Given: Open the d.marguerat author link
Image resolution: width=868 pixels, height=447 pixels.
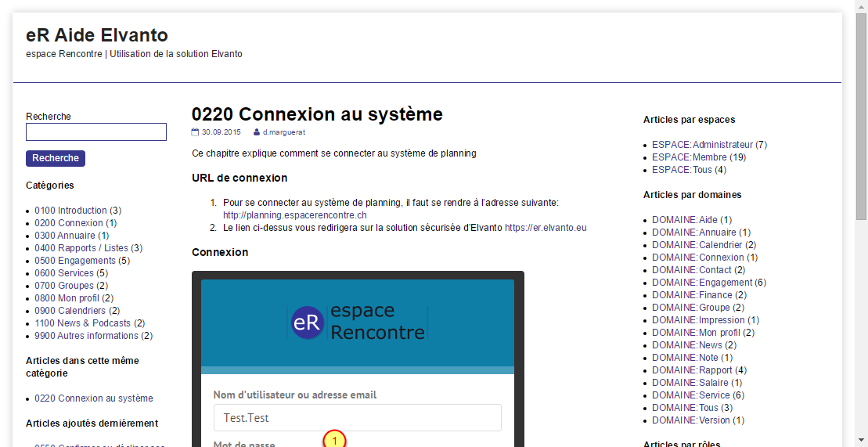Looking at the screenshot, I should click(x=283, y=132).
